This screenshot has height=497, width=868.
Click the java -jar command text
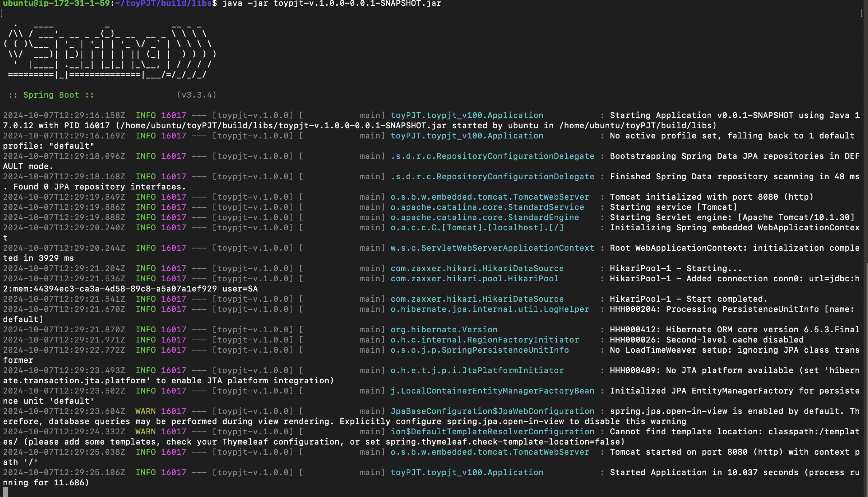coord(332,4)
